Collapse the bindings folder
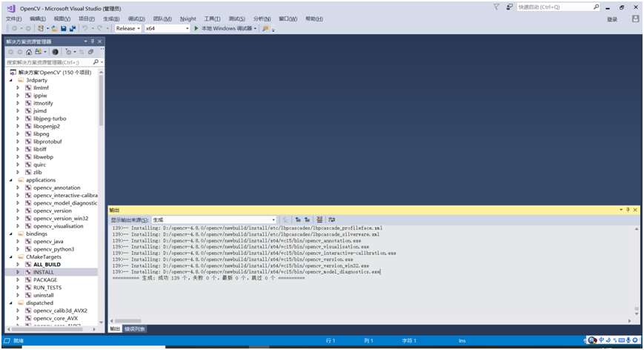The height and width of the screenshot is (350, 644). [11, 234]
